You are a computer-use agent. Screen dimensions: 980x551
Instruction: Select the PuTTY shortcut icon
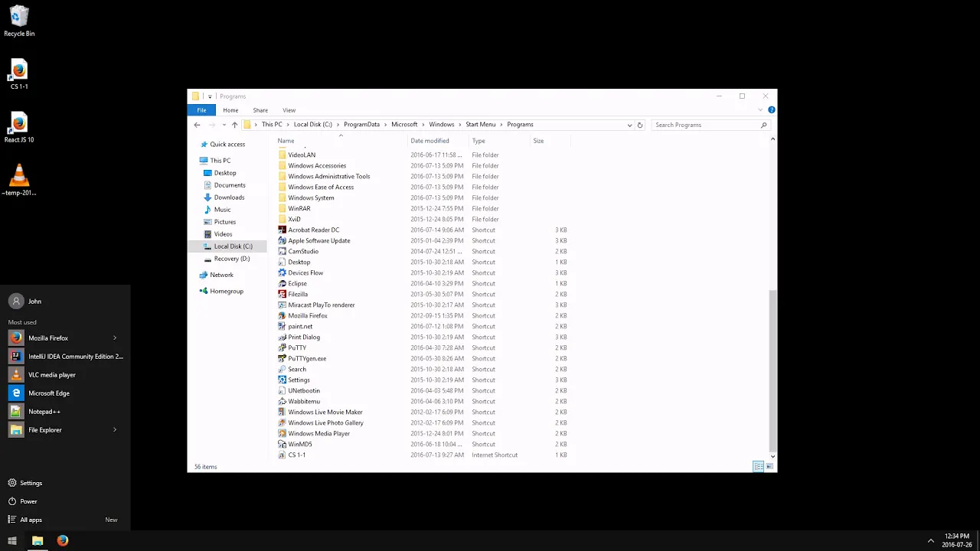pos(282,347)
